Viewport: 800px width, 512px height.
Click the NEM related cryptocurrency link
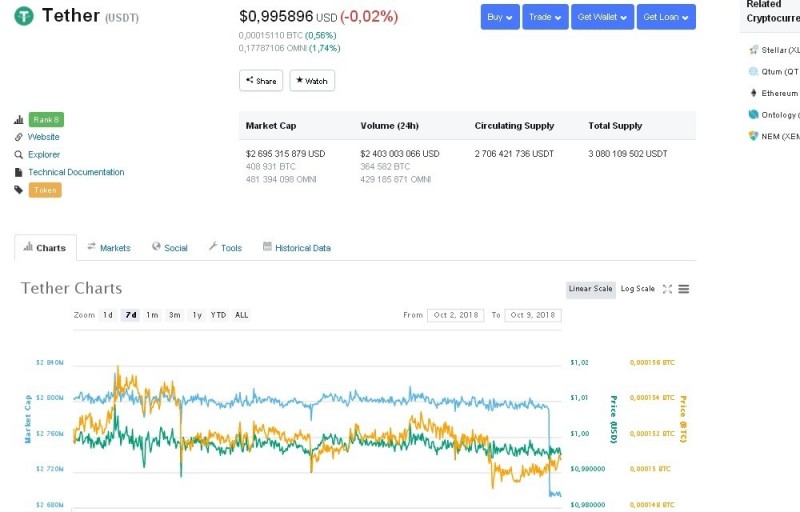[x=780, y=136]
